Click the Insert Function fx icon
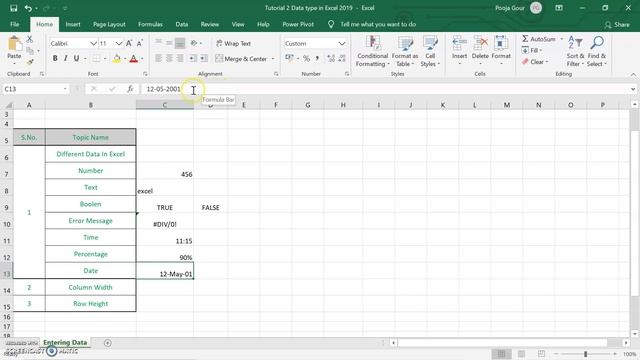Screen dimensions: 640x360 [130, 89]
